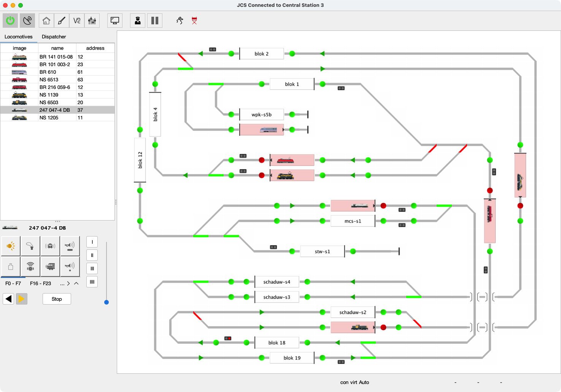Switch to the Locomotives tab
561x392 pixels.
[x=19, y=37]
